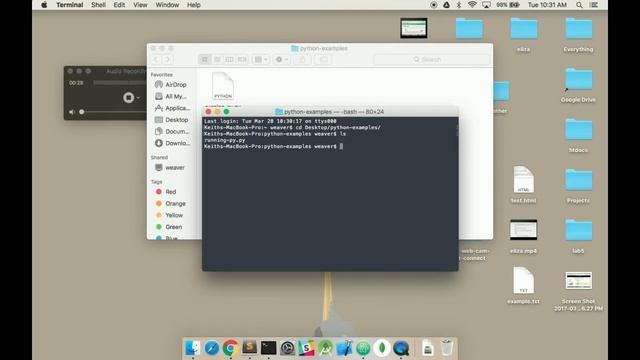
Task: Select All My Files in Finder sidebar
Action: click(x=171, y=96)
